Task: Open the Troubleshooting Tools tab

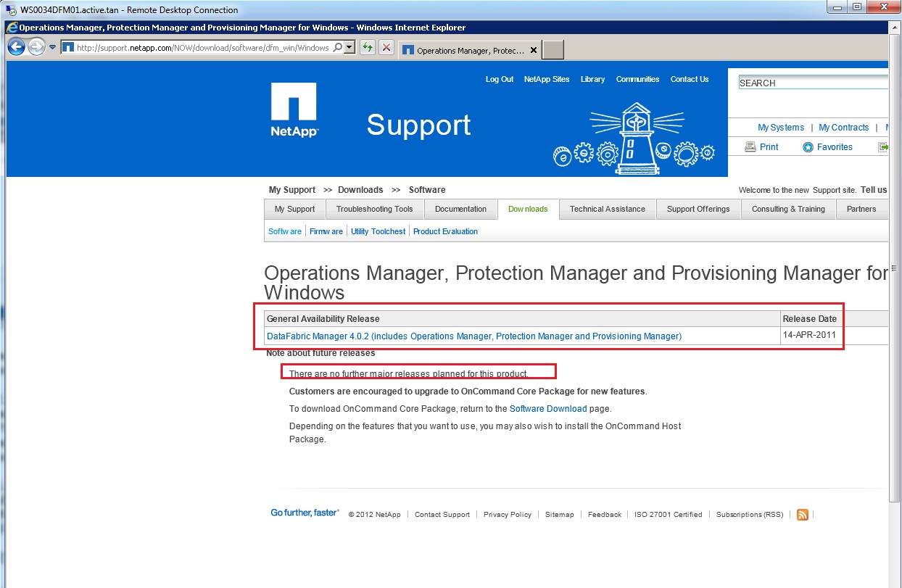Action: (x=374, y=210)
